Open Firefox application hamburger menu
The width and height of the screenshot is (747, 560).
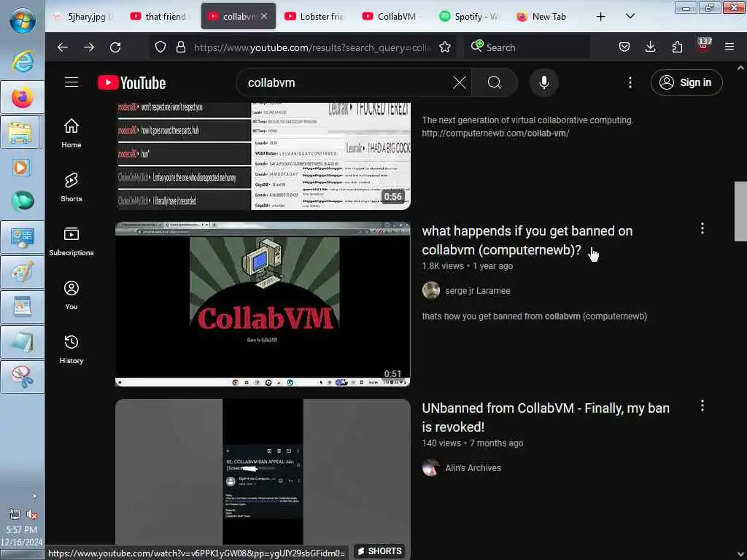pyautogui.click(x=729, y=47)
